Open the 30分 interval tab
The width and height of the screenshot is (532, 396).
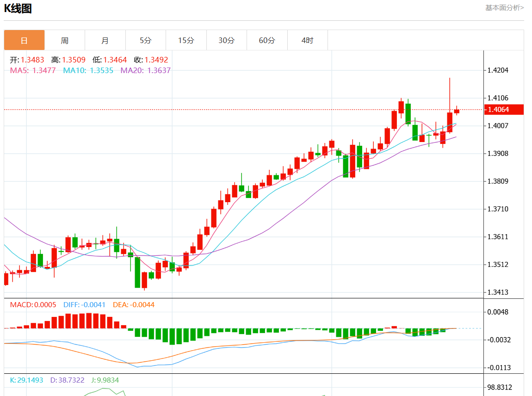pyautogui.click(x=227, y=40)
